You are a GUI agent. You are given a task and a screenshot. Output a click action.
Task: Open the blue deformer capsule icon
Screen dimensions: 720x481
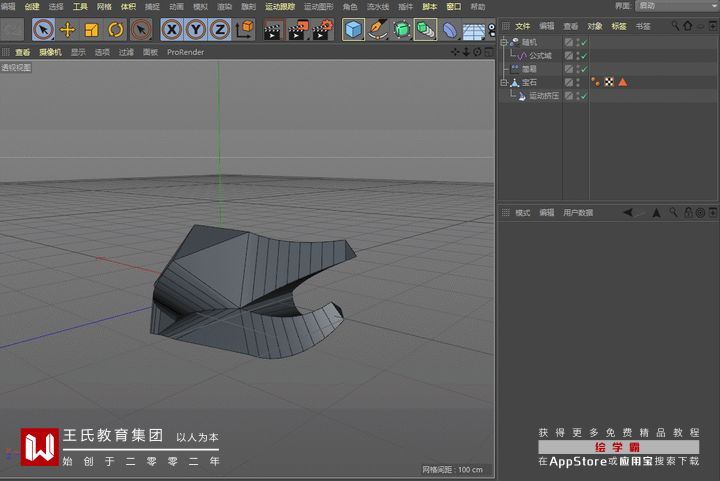[x=450, y=30]
